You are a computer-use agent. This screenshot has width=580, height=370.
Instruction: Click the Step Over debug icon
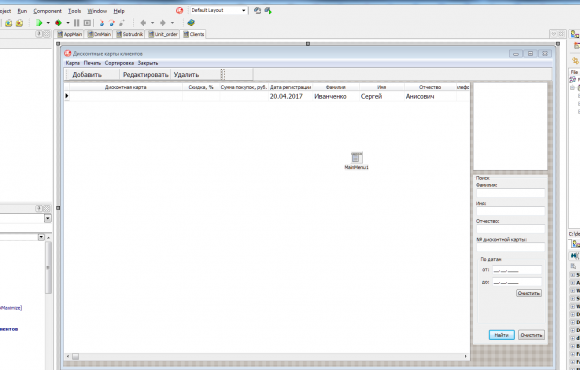tap(112, 23)
